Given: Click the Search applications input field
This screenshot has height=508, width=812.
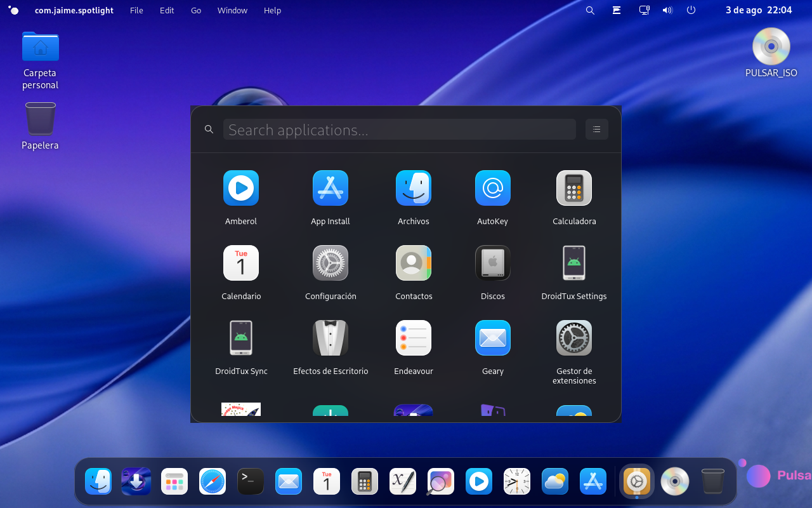Looking at the screenshot, I should click(400, 130).
